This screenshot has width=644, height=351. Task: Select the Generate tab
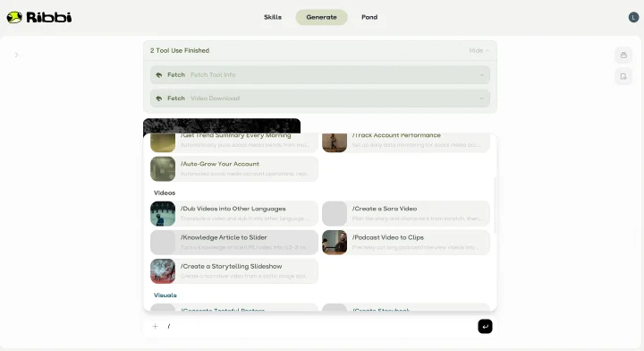(322, 17)
